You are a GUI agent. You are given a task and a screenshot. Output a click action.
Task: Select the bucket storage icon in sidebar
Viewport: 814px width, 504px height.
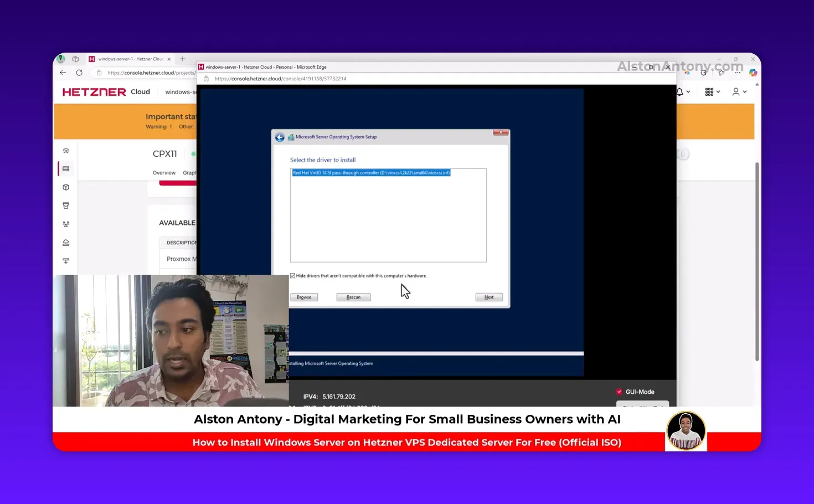click(x=66, y=205)
